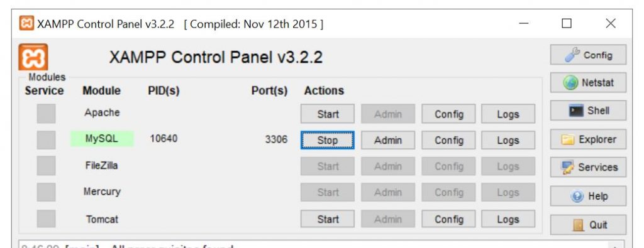Toggle the Tomcat service checkbox

pos(46,218)
